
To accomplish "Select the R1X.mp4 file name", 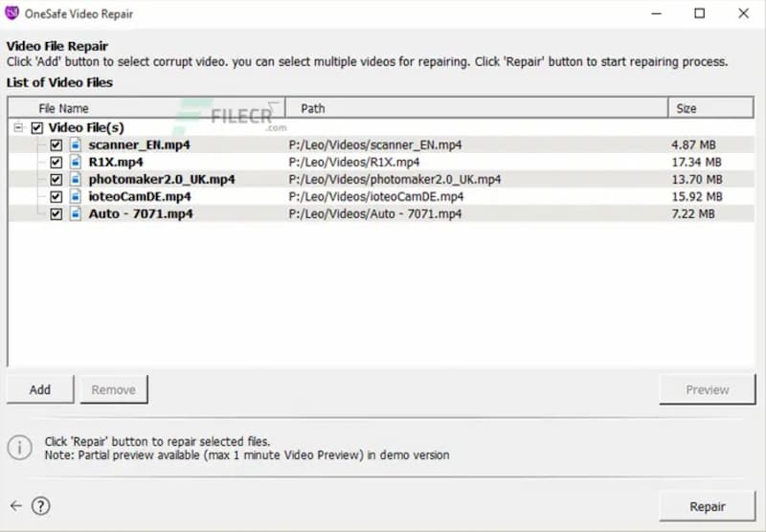I will pos(116,162).
